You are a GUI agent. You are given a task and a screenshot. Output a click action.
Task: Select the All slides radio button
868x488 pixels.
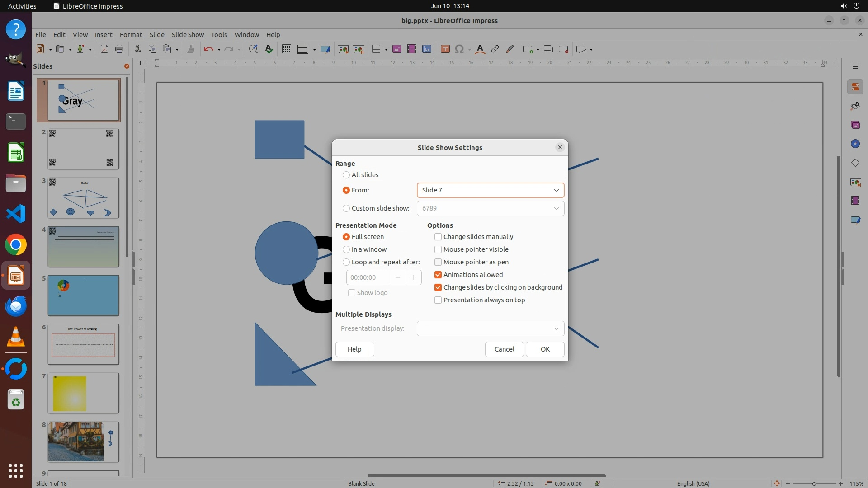pos(346,175)
